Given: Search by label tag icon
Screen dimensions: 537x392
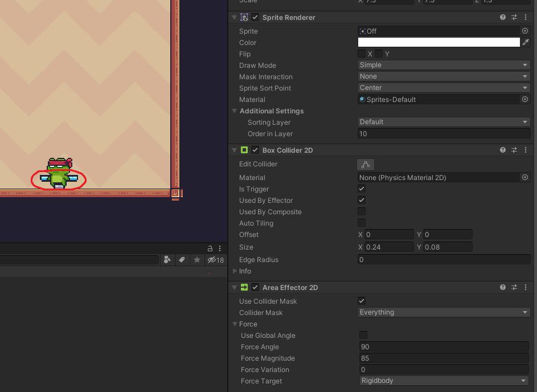Looking at the screenshot, I should pos(182,260).
